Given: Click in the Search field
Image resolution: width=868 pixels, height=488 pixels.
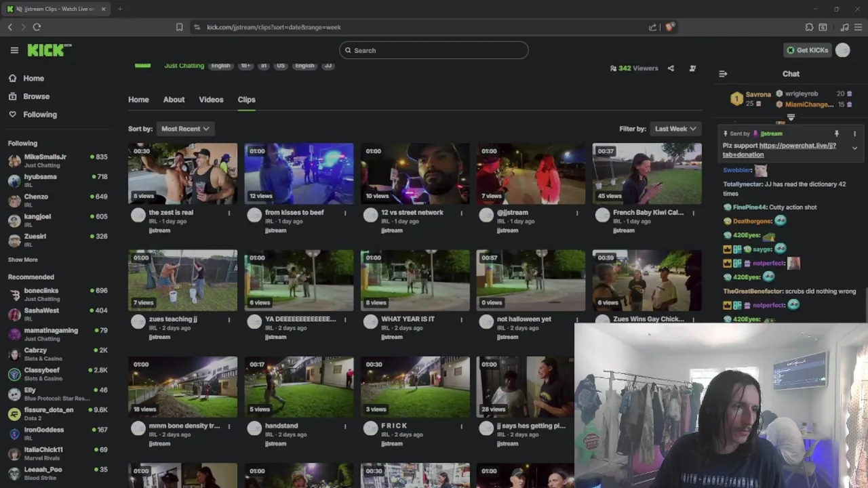Looking at the screenshot, I should (434, 50).
